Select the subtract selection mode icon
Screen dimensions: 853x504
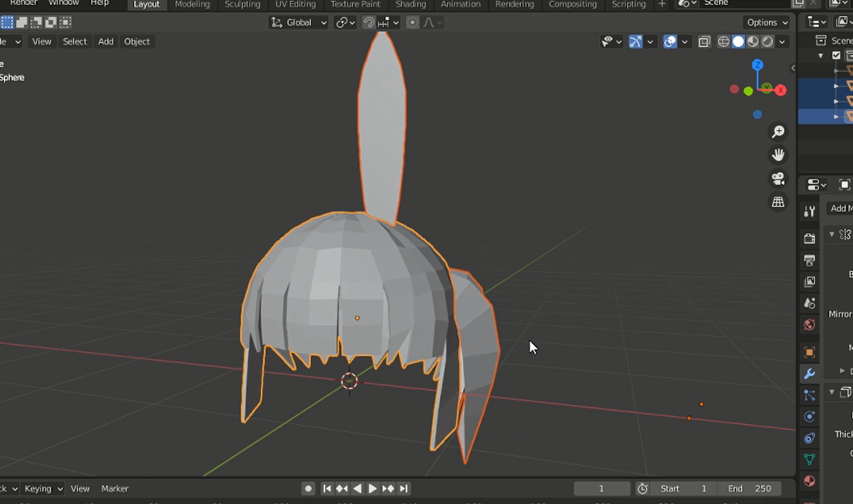pyautogui.click(x=36, y=23)
